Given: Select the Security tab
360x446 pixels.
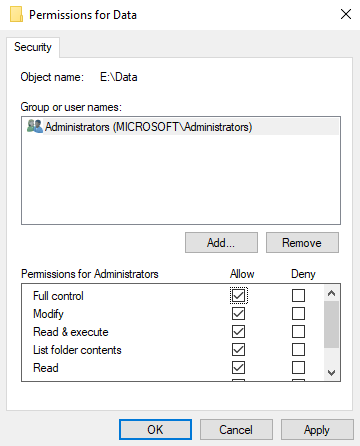Looking at the screenshot, I should 33,47.
